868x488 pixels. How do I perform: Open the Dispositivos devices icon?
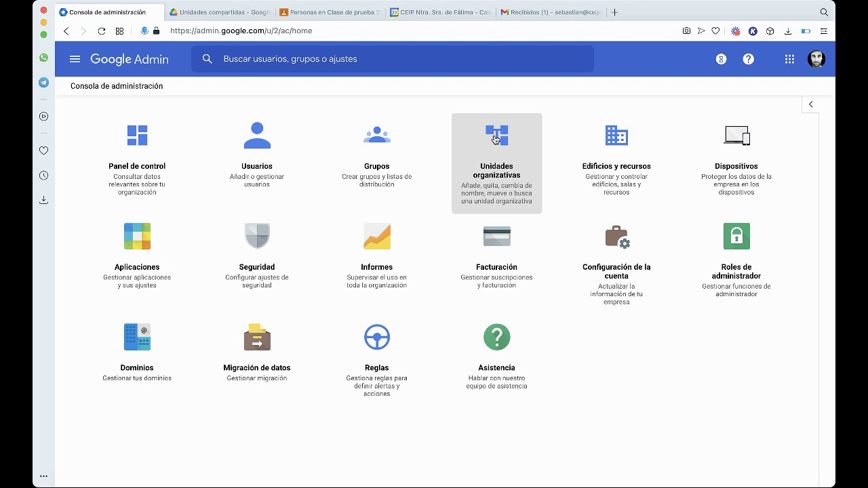click(736, 135)
